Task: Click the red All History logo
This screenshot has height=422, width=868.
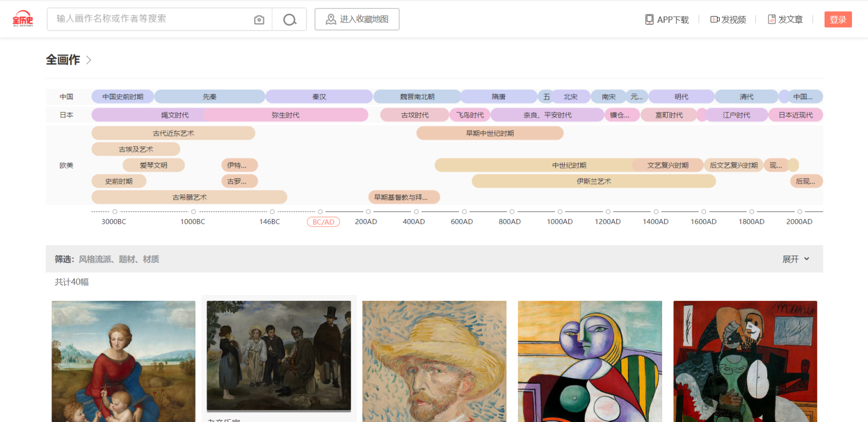Action: click(x=23, y=19)
